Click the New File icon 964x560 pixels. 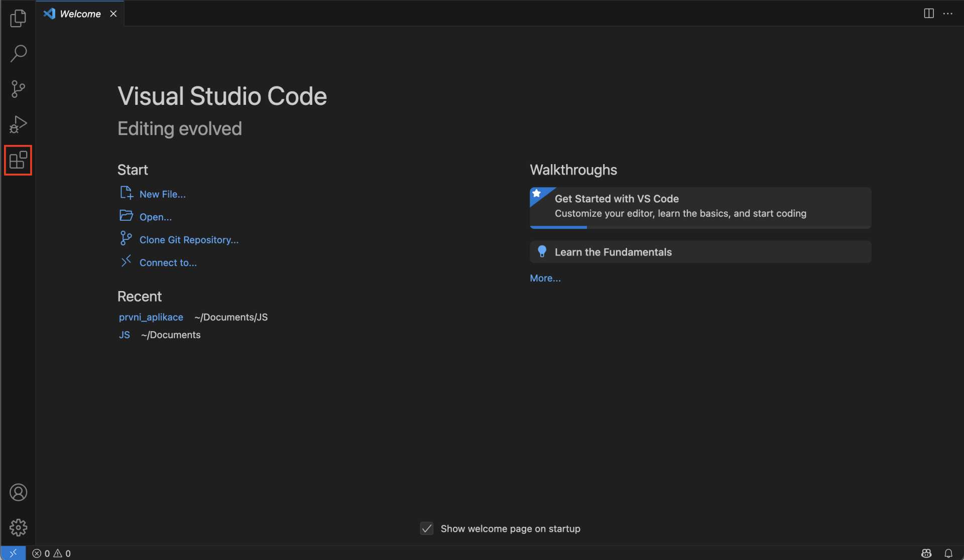point(126,193)
